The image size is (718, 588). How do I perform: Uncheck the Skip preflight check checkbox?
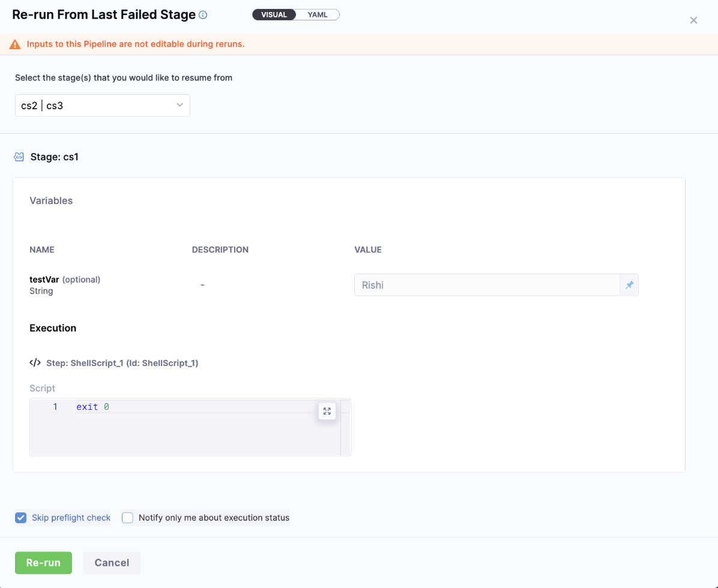pyautogui.click(x=21, y=518)
